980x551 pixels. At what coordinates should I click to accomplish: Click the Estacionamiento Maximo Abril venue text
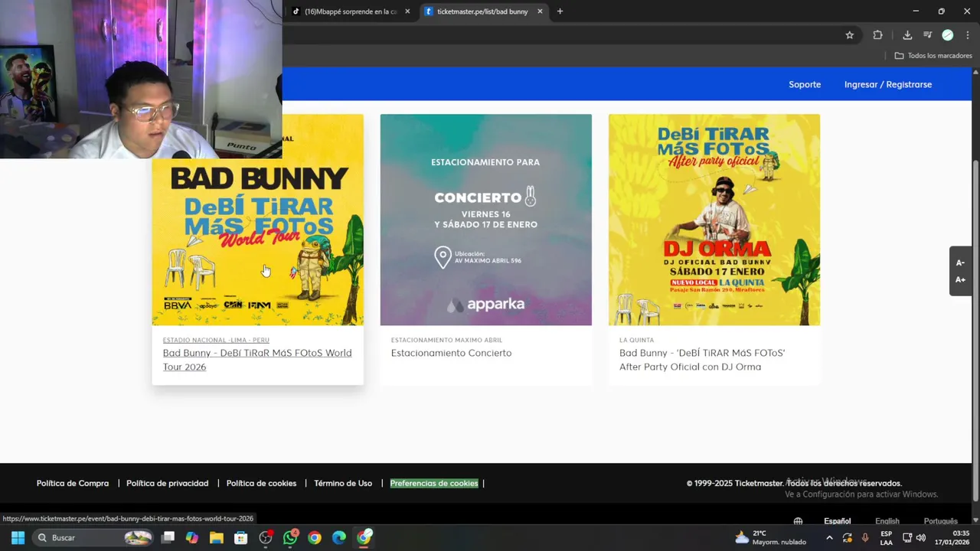point(446,340)
